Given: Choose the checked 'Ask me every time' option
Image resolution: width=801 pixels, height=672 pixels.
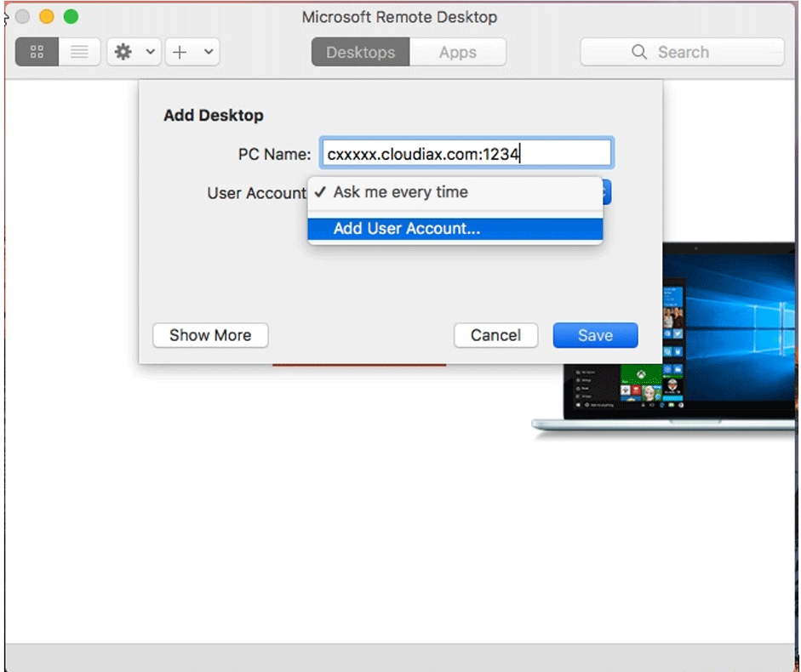Looking at the screenshot, I should 400,192.
